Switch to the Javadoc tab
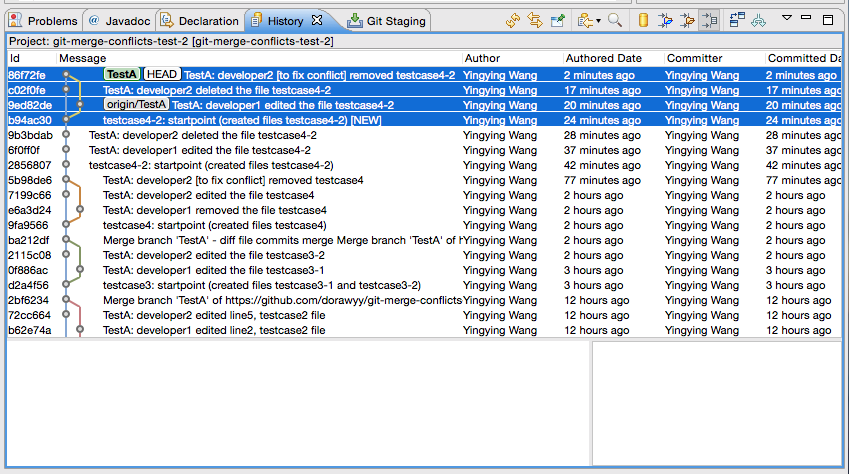The width and height of the screenshot is (849, 474). pyautogui.click(x=120, y=21)
